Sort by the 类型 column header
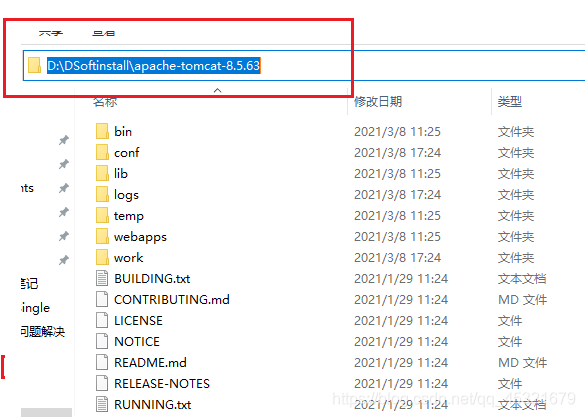585x417 pixels. (510, 101)
